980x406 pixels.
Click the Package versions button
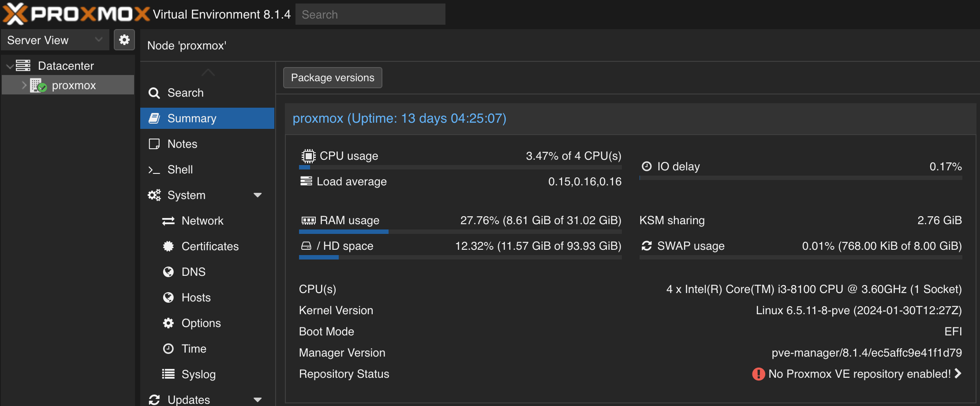point(333,78)
